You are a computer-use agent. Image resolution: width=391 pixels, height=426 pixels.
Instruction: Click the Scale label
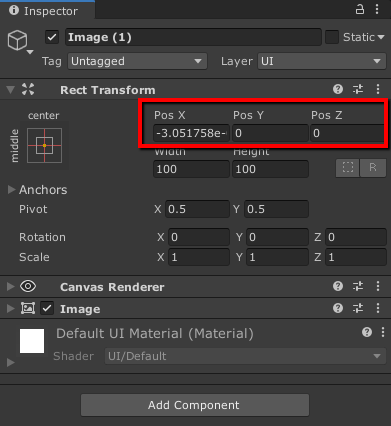(x=34, y=257)
